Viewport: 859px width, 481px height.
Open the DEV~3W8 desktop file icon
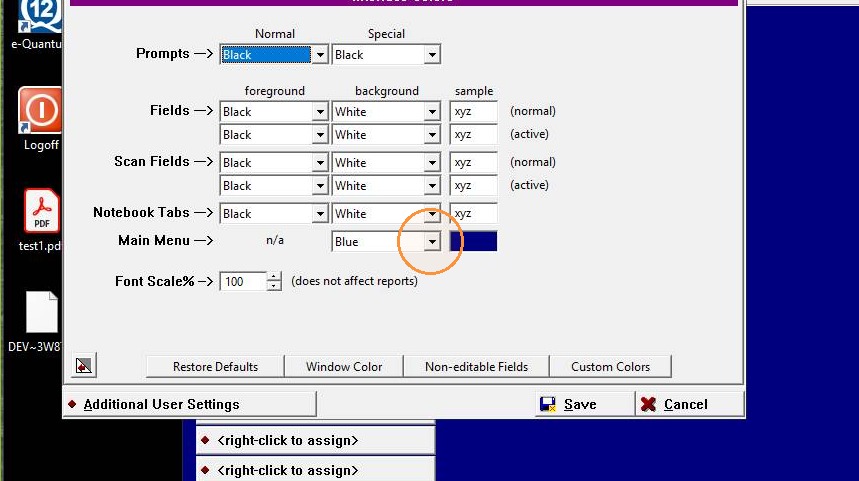pyautogui.click(x=41, y=312)
